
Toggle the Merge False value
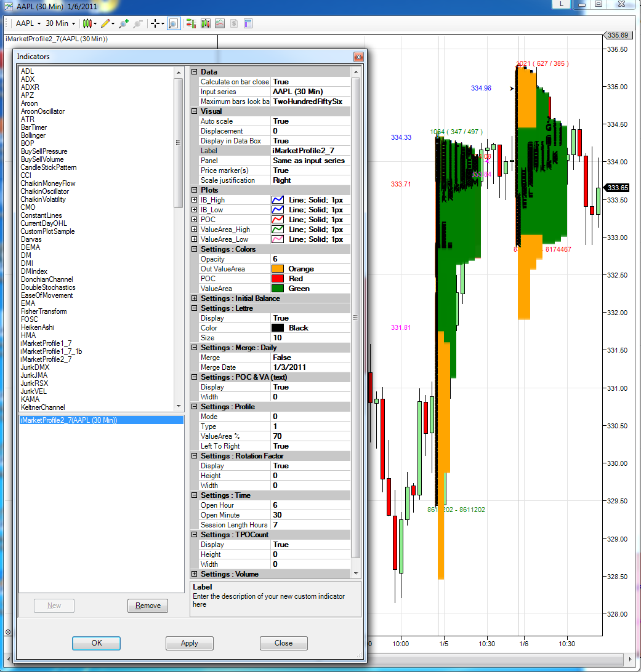310,358
